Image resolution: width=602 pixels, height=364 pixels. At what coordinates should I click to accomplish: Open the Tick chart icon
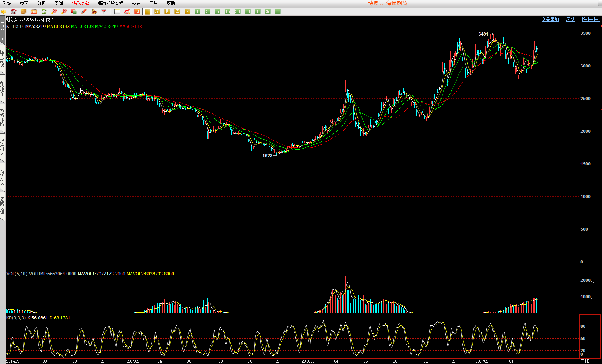point(137,11)
